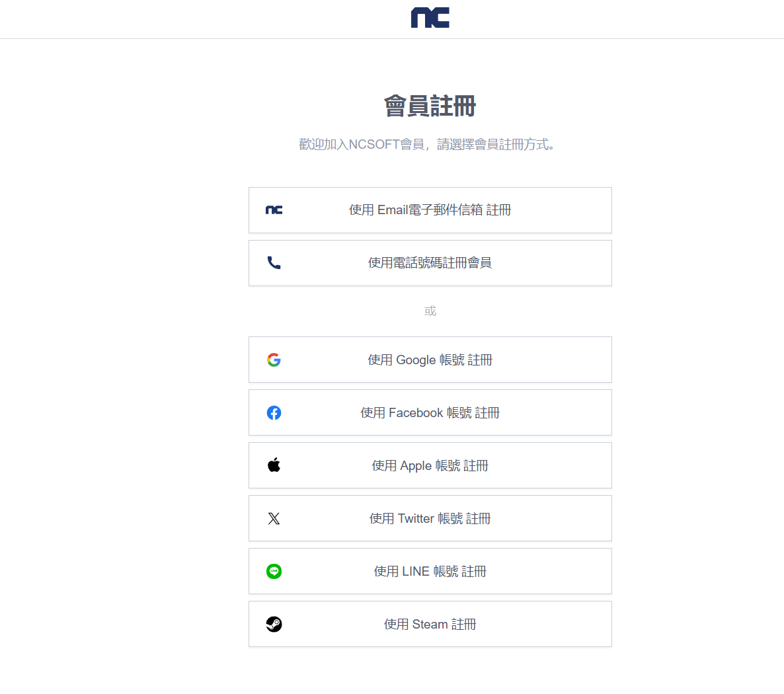Viewport: 784px width, 694px height.
Task: Click the X (Twitter) logo icon
Action: pos(274,518)
